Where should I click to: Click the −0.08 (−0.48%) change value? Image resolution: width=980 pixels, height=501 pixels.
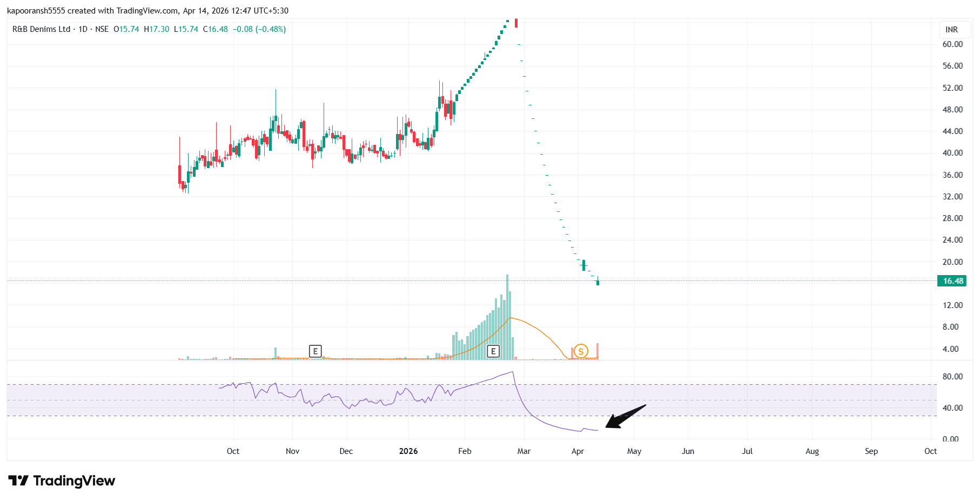click(259, 29)
